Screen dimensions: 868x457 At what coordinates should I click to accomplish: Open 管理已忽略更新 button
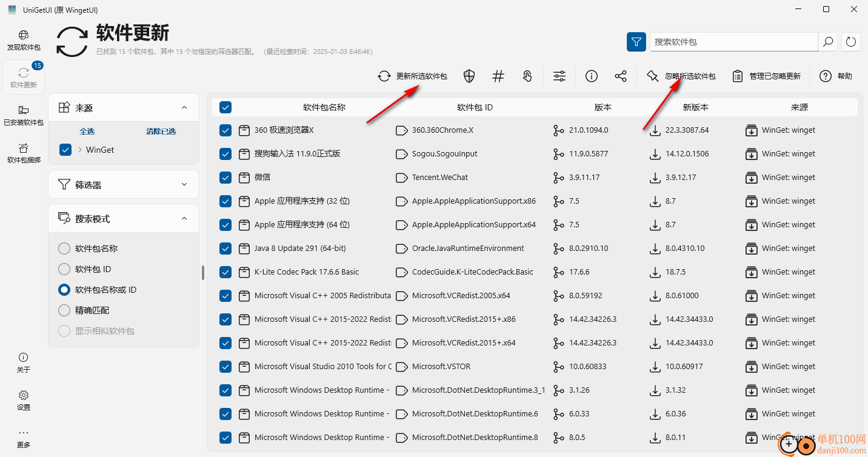767,76
